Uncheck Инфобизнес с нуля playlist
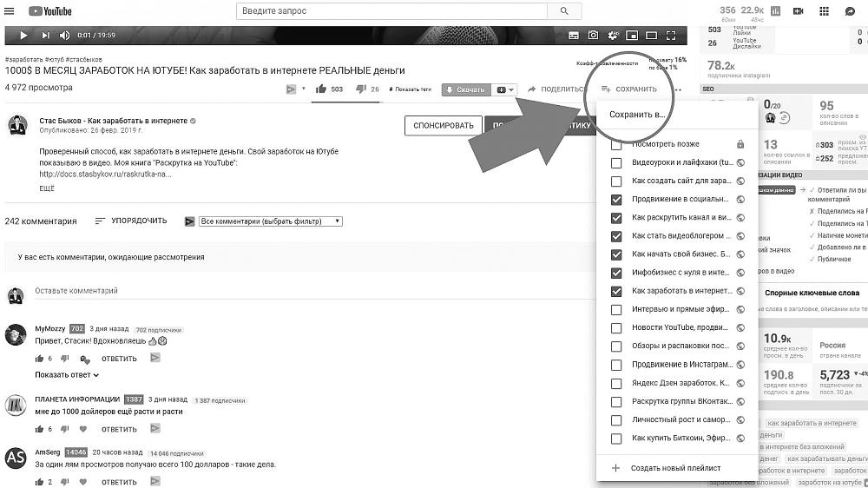The height and width of the screenshot is (488, 868). [x=616, y=273]
